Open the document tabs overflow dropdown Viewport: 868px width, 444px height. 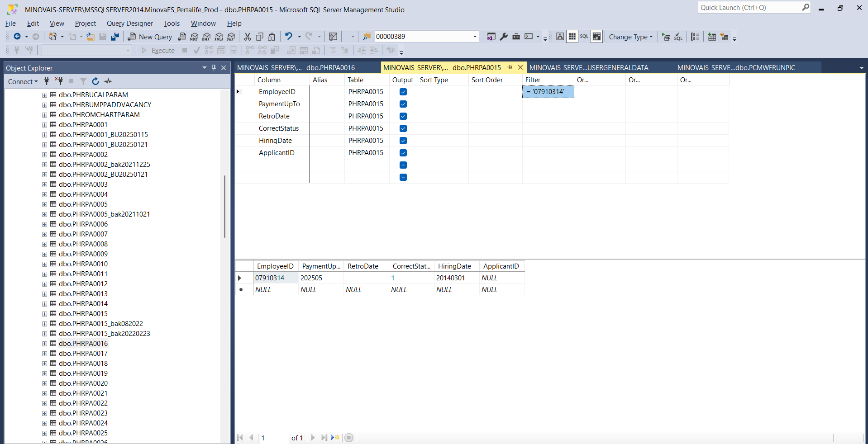pos(861,68)
